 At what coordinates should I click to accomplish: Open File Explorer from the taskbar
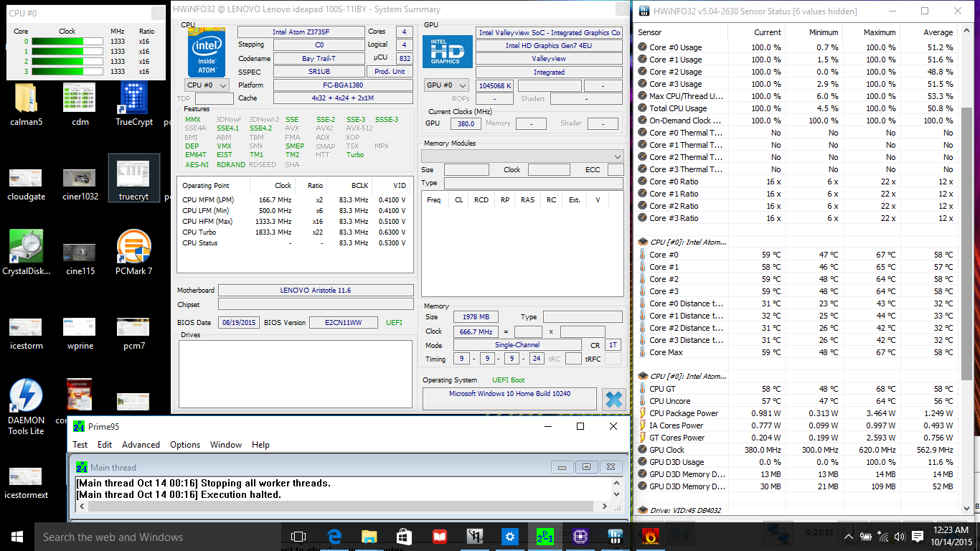(369, 536)
